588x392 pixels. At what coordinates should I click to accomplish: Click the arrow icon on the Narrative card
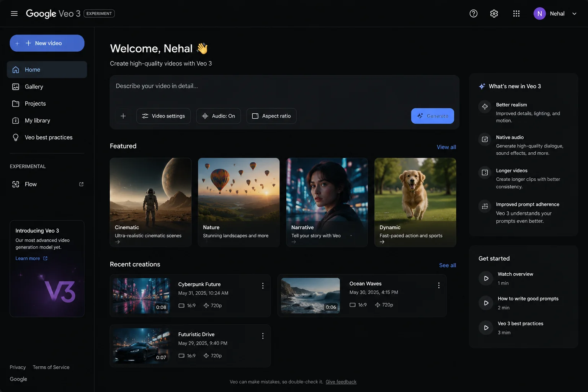294,242
